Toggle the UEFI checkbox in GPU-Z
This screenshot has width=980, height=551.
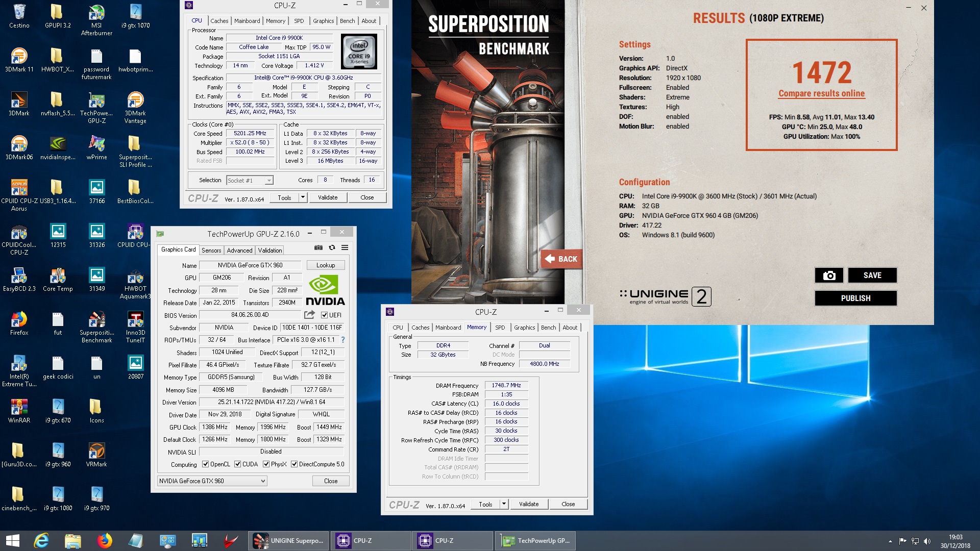pos(324,315)
